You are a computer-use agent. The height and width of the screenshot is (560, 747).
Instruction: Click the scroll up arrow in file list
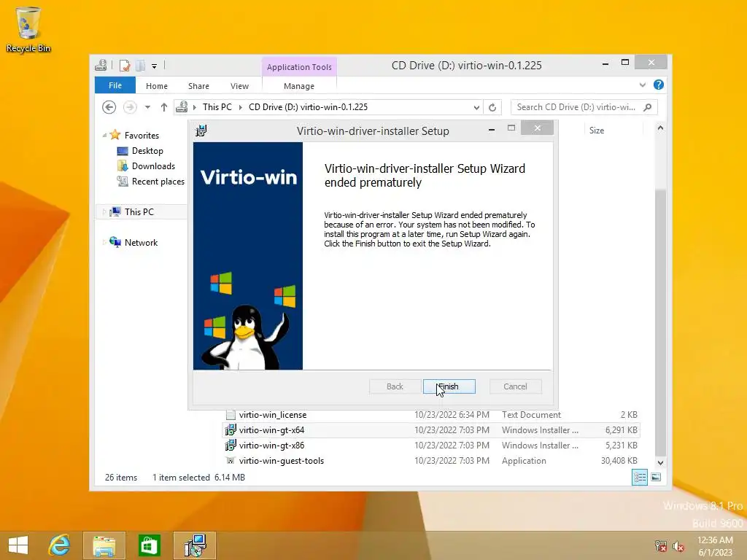click(660, 128)
